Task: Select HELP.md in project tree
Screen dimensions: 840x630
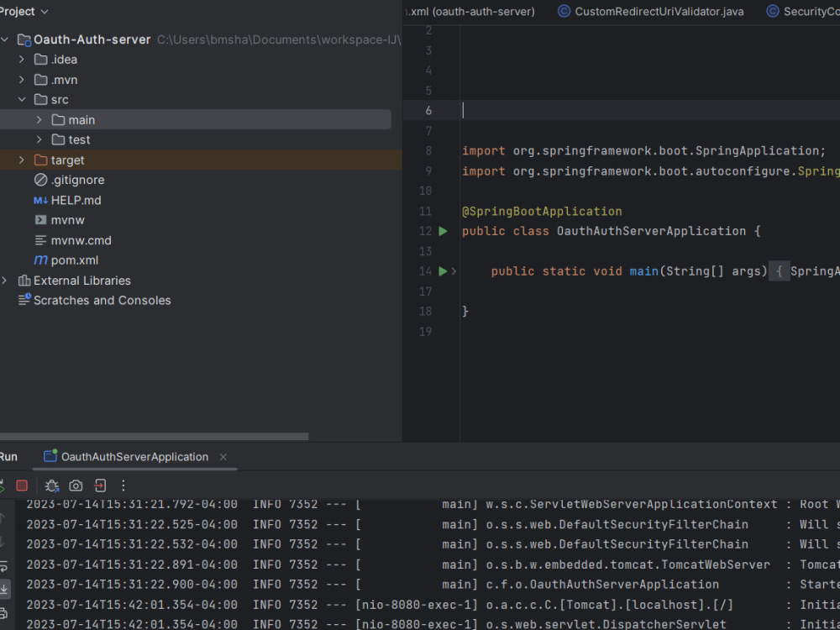Action: click(76, 201)
